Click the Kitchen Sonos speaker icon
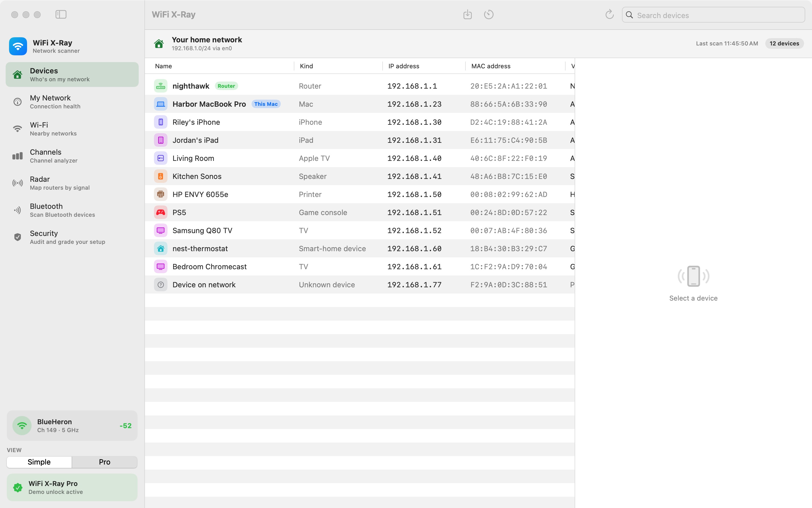Screen dimensions: 812x508 161,176
